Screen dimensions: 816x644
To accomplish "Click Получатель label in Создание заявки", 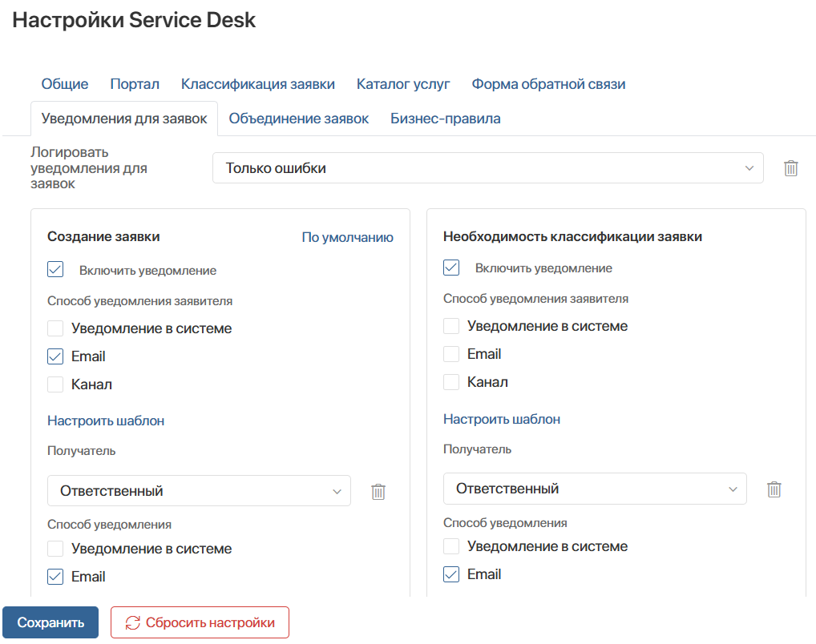I will [x=81, y=450].
